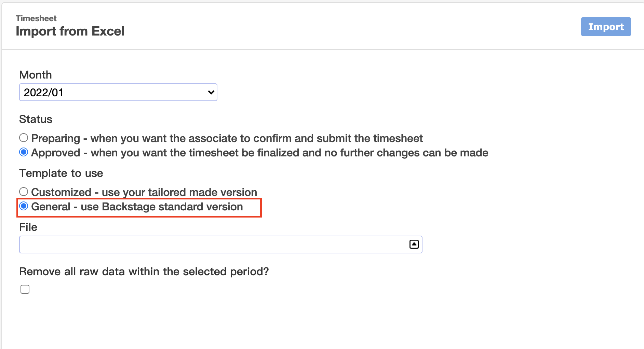Click 'Customized - use your tailored made version' text
This screenshot has width=644, height=349.
pos(144,192)
